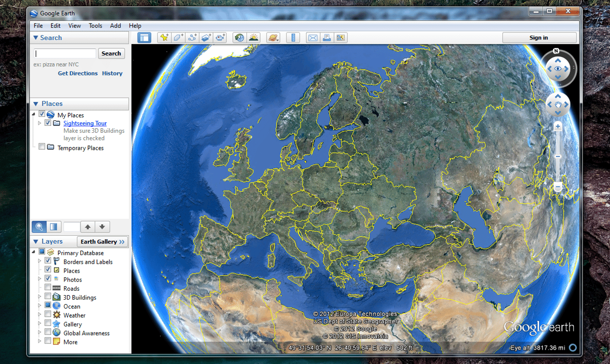This screenshot has width=610, height=364.
Task: Toggle Borders and Labels layer
Action: 48,261
